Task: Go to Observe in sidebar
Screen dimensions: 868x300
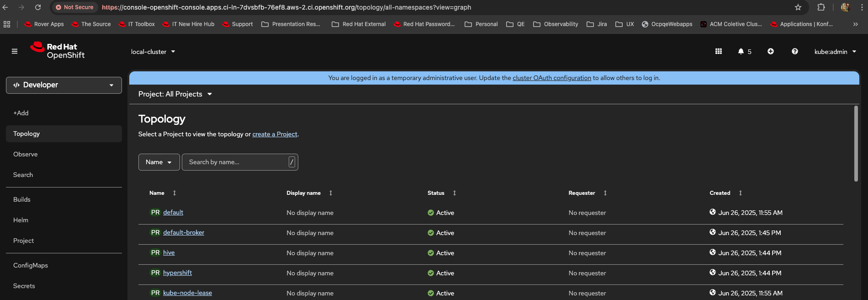Action: pyautogui.click(x=26, y=154)
